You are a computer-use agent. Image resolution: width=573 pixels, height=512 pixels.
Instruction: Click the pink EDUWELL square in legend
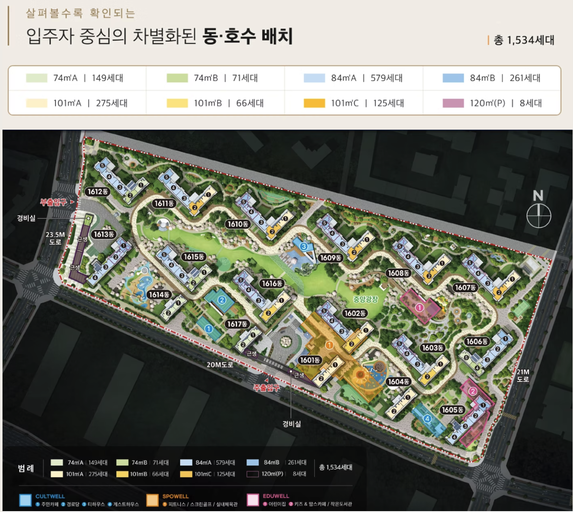(253, 500)
